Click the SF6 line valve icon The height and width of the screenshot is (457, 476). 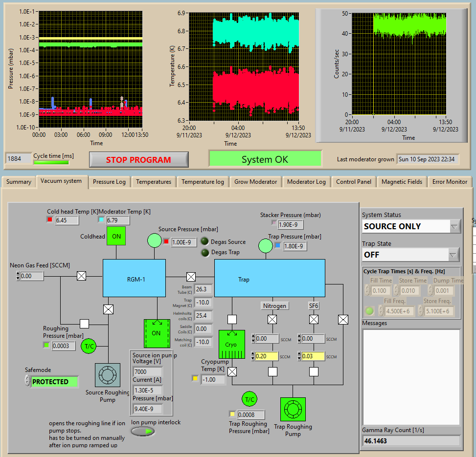tap(314, 320)
